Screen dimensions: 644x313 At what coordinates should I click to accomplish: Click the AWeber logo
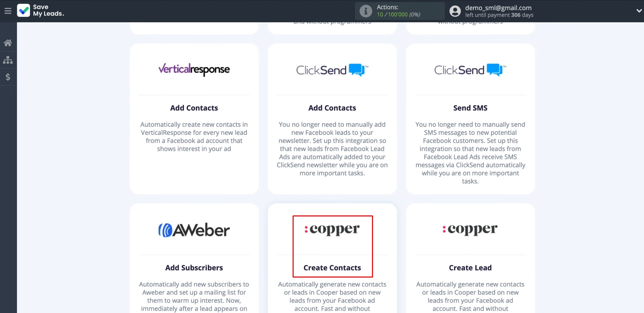(x=194, y=230)
